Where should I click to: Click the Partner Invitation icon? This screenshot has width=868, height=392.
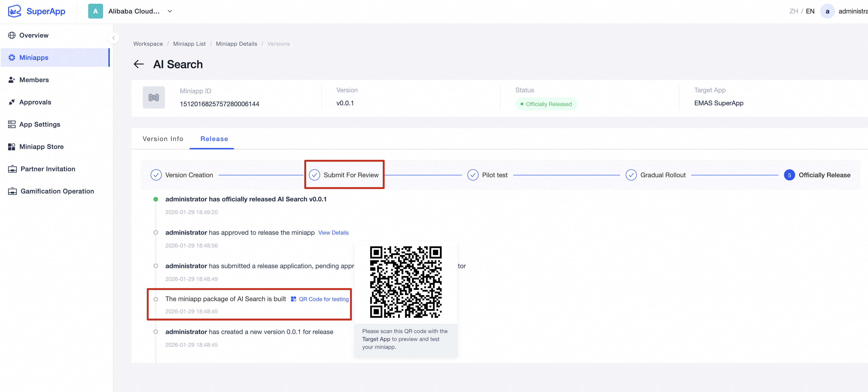coord(13,169)
